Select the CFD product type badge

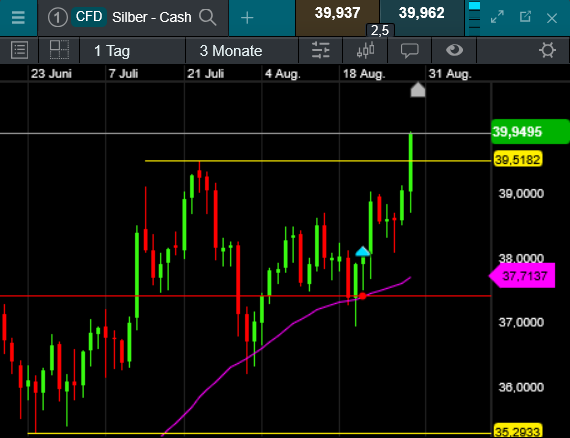tap(89, 17)
